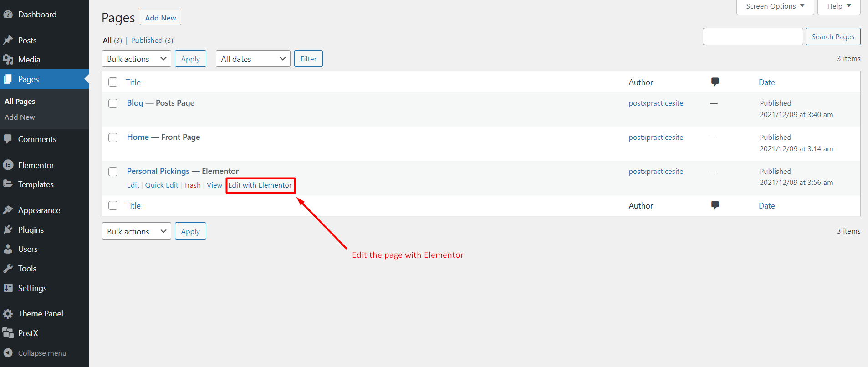Open the Plugins menu label
868x367 pixels.
point(31,229)
